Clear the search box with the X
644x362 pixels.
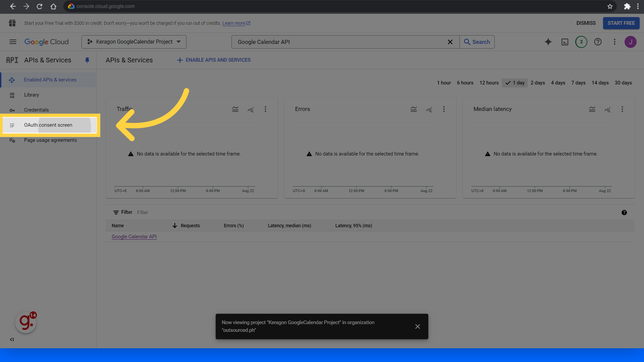[x=450, y=42]
